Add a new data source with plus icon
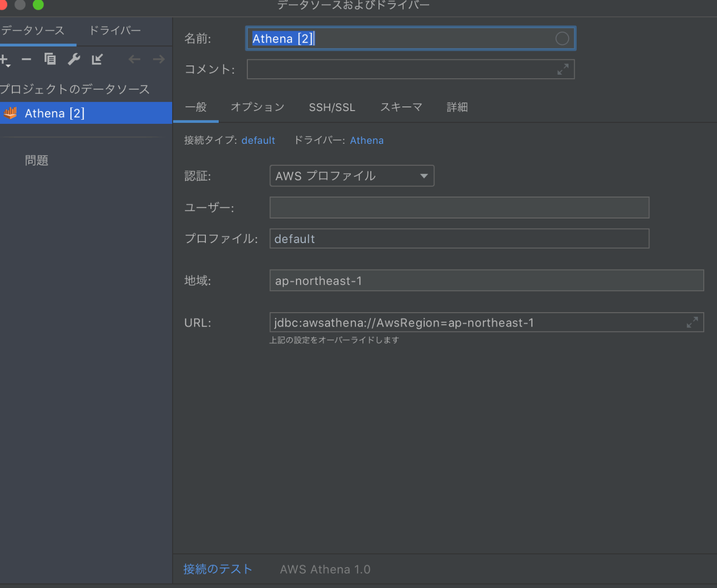The width and height of the screenshot is (717, 588). point(5,60)
